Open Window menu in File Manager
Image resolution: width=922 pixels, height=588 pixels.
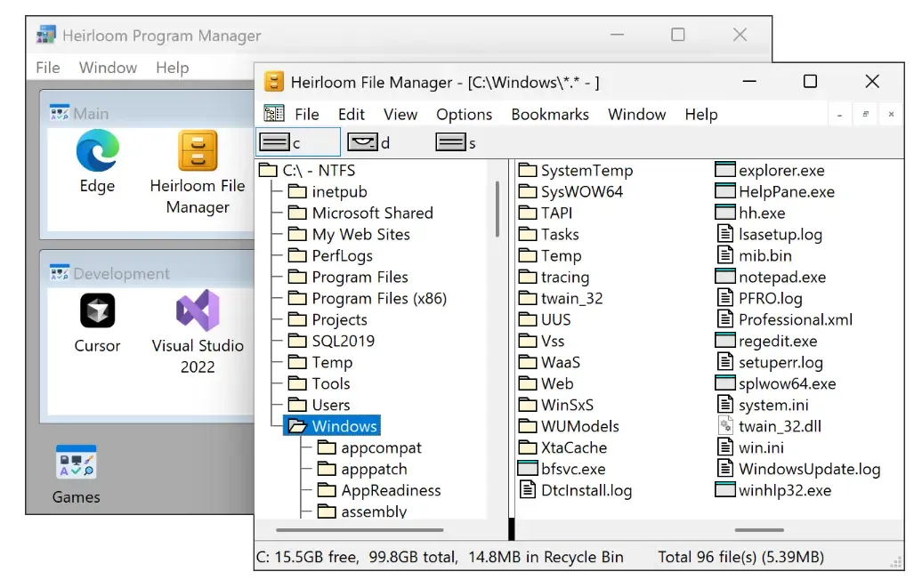[637, 114]
